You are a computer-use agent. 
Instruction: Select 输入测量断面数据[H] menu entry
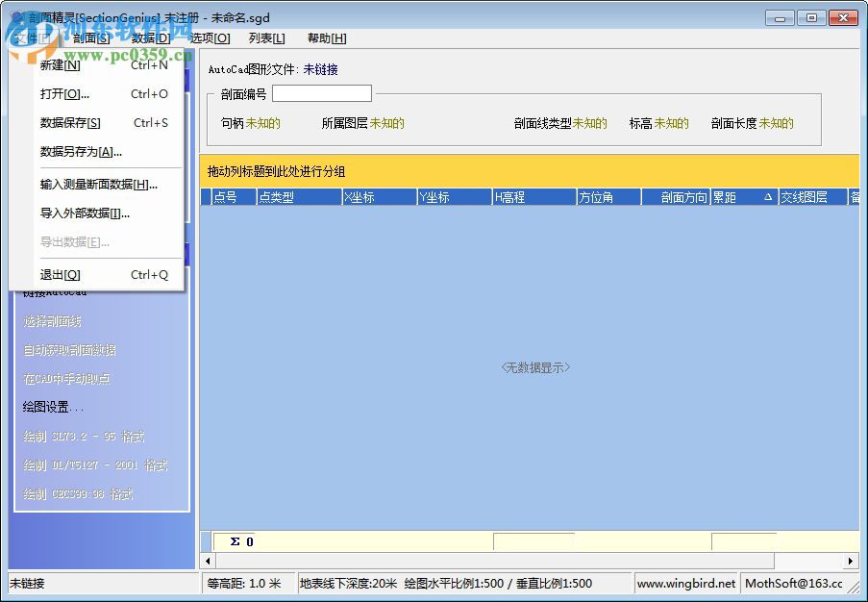pos(93,185)
